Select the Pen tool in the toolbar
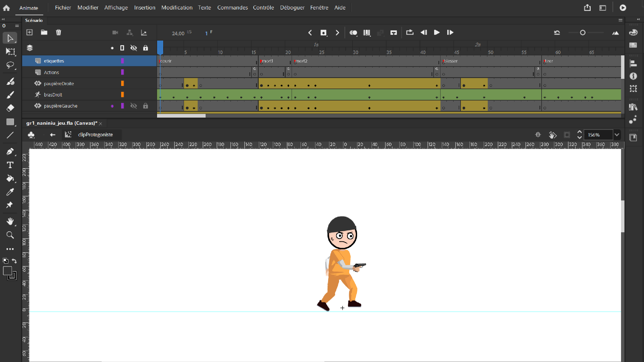This screenshot has width=644, height=362. (10, 151)
